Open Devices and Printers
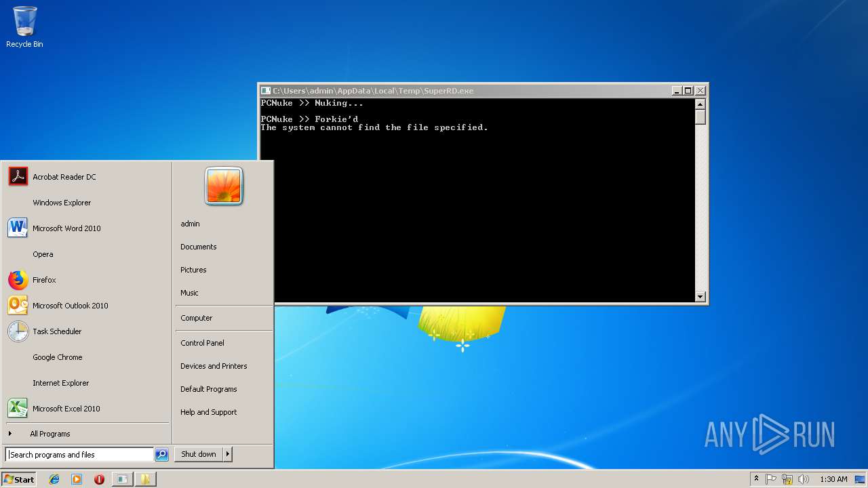 224,366
